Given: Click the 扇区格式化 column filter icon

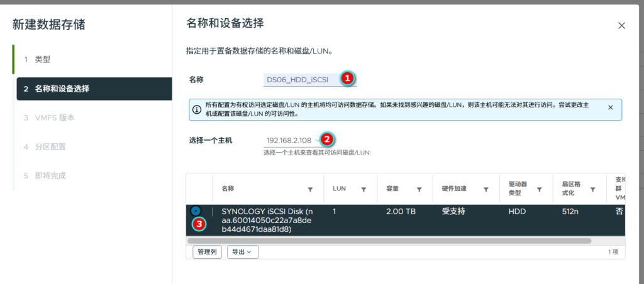Looking at the screenshot, I should [593, 189].
